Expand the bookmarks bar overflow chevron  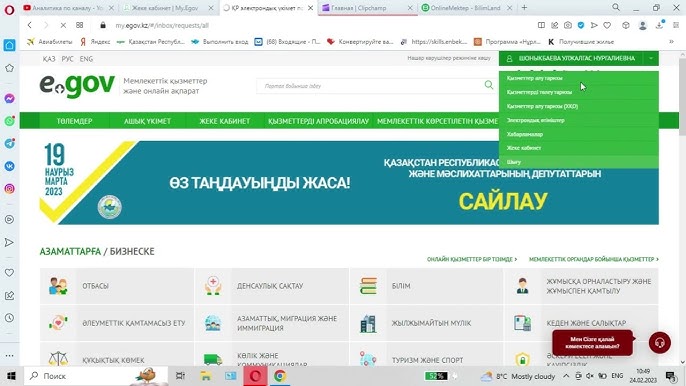(x=671, y=42)
